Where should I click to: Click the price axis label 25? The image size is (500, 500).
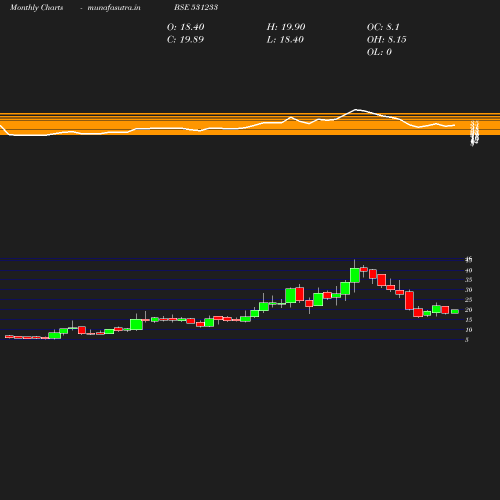[x=468, y=300]
